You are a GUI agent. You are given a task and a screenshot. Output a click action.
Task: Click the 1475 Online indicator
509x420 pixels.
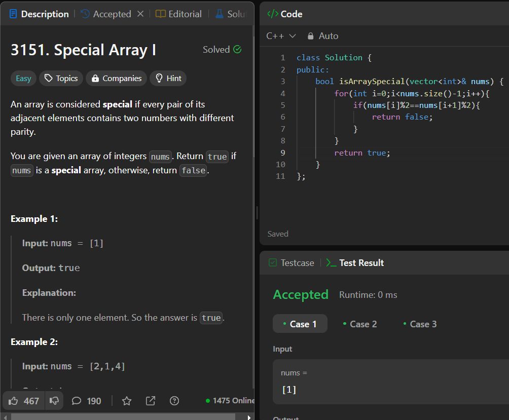[230, 401]
